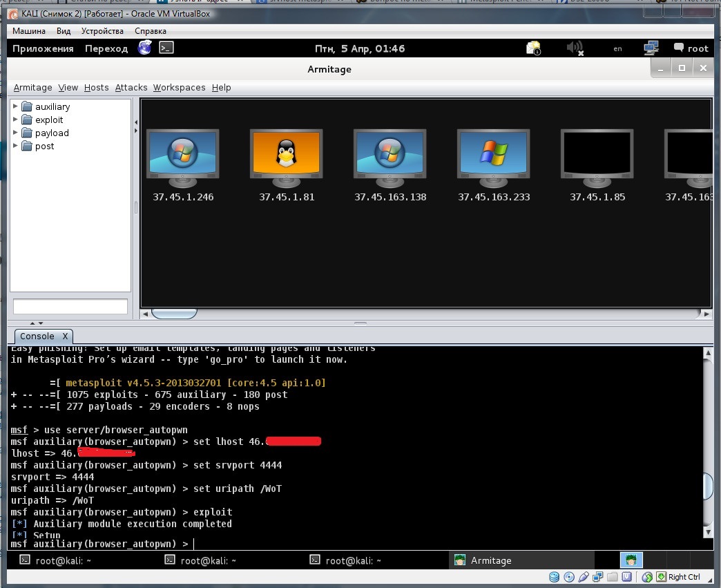This screenshot has width=721, height=588.
Task: Click the VirtualBox shared folders status icon
Action: click(612, 577)
